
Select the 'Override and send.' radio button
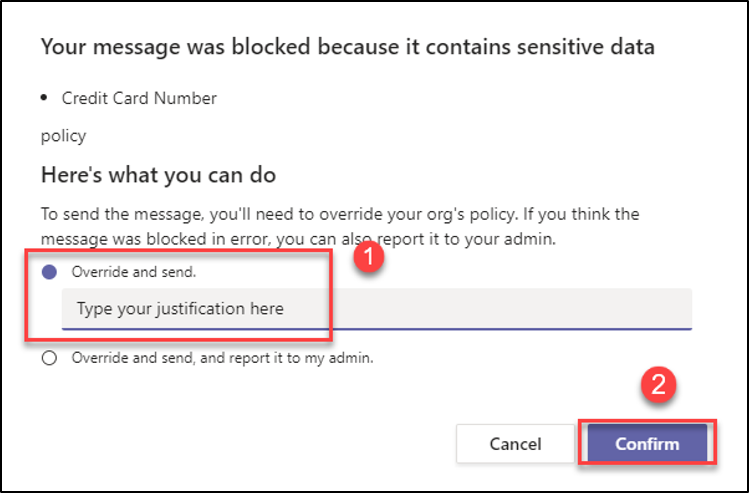point(49,272)
